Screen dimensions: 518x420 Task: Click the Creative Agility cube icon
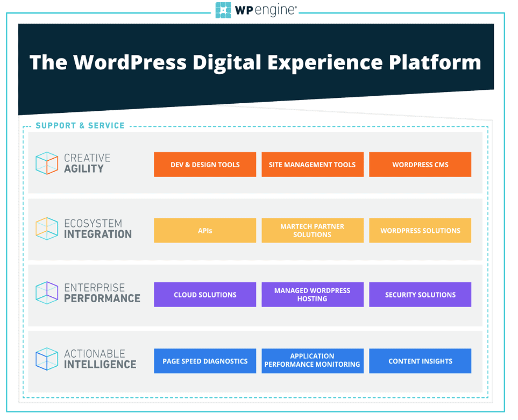[47, 163]
